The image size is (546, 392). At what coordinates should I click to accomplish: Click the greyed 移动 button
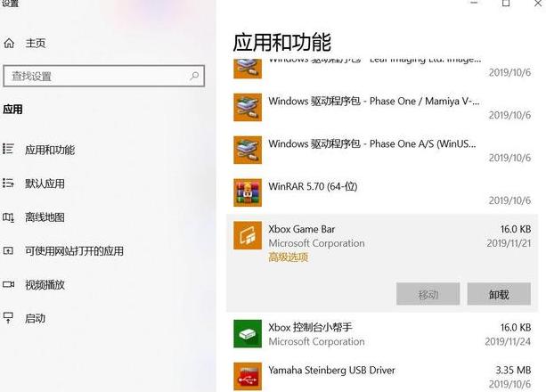[x=428, y=294]
